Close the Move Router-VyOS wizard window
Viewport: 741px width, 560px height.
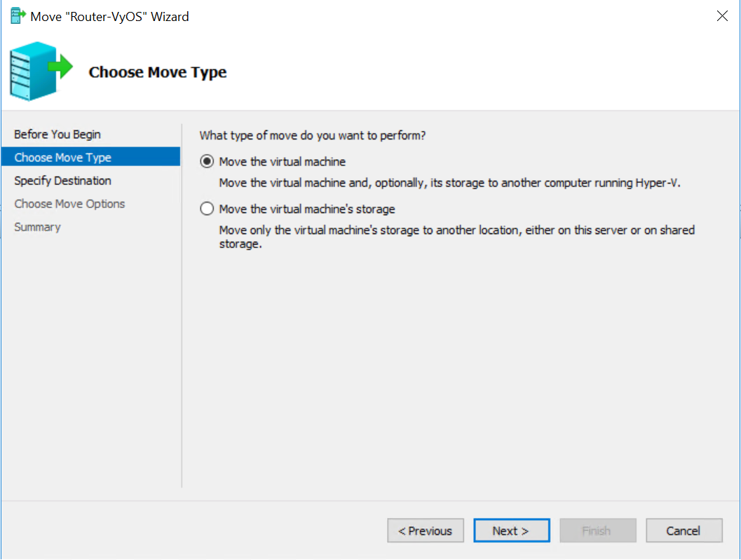721,16
